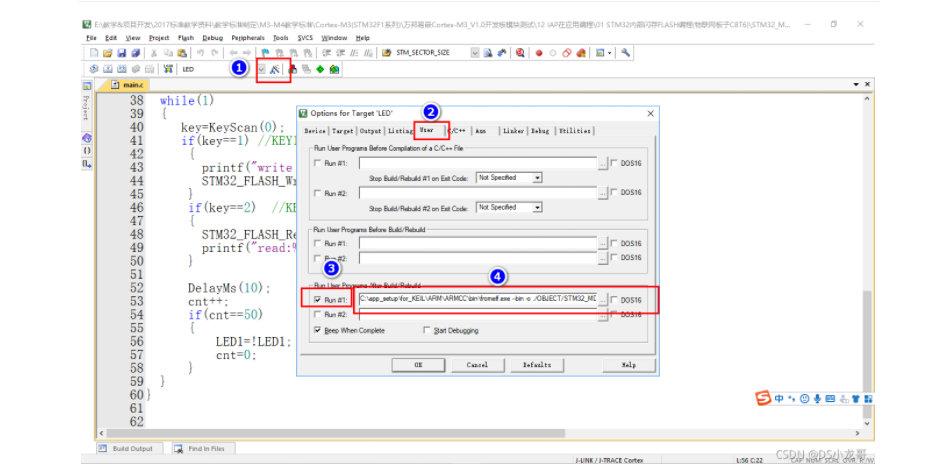Open the window layout icon dropdown arrow
The image size is (934, 464).
609,52
